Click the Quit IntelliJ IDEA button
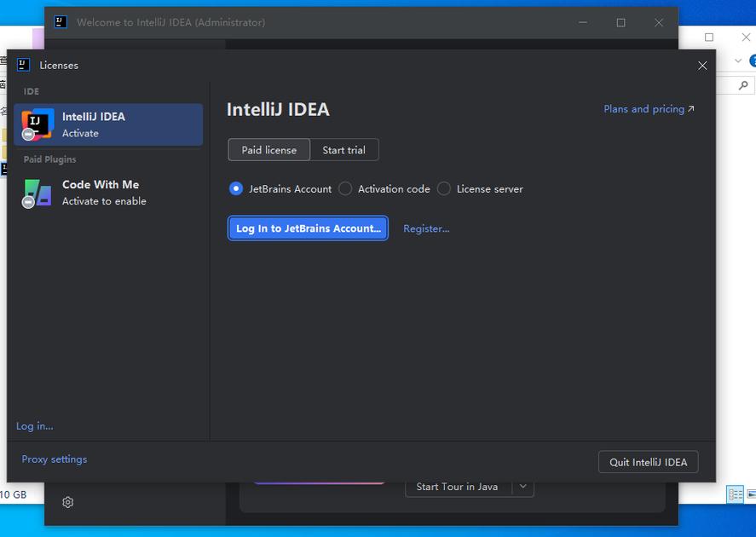The image size is (756, 537). pyautogui.click(x=648, y=462)
